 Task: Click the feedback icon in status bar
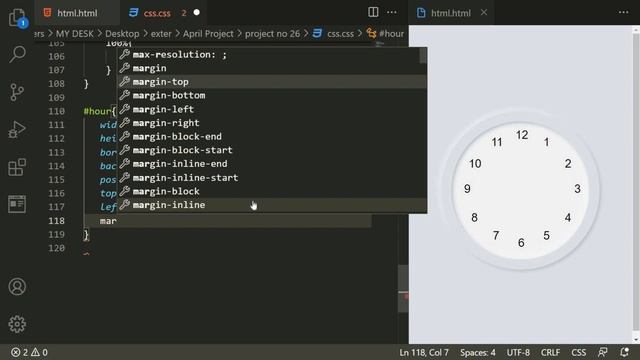602,352
